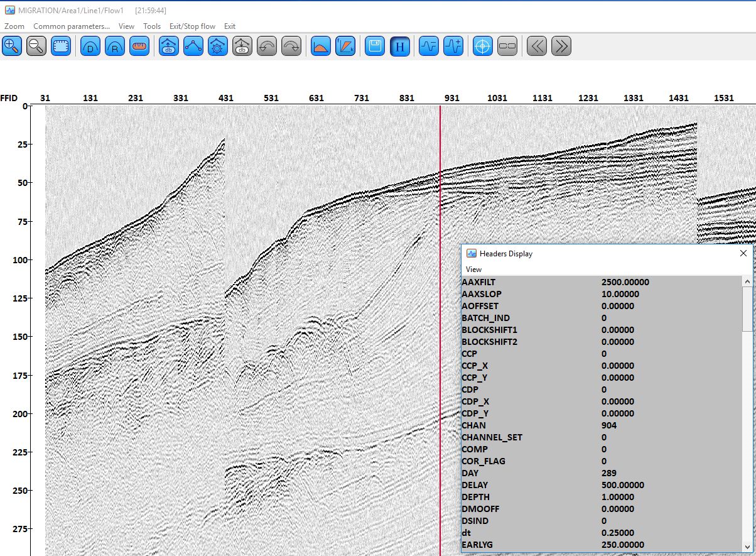The image size is (756, 556).
Task: Click the dt value 0.25000
Action: (x=618, y=533)
